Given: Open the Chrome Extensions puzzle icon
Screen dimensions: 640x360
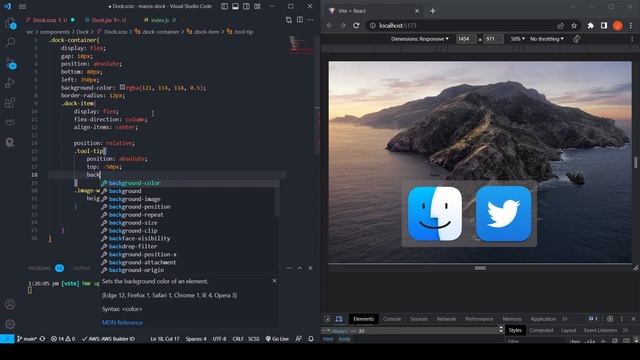Looking at the screenshot, I should [x=591, y=25].
